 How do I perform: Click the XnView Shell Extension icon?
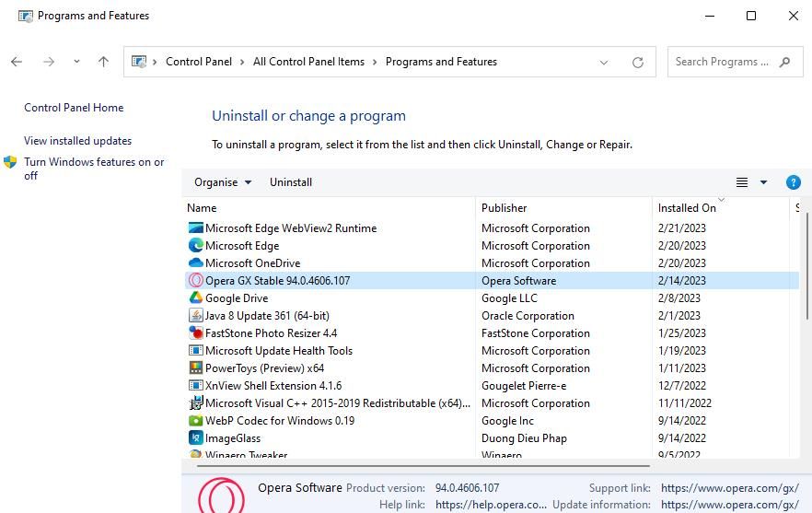(196, 386)
